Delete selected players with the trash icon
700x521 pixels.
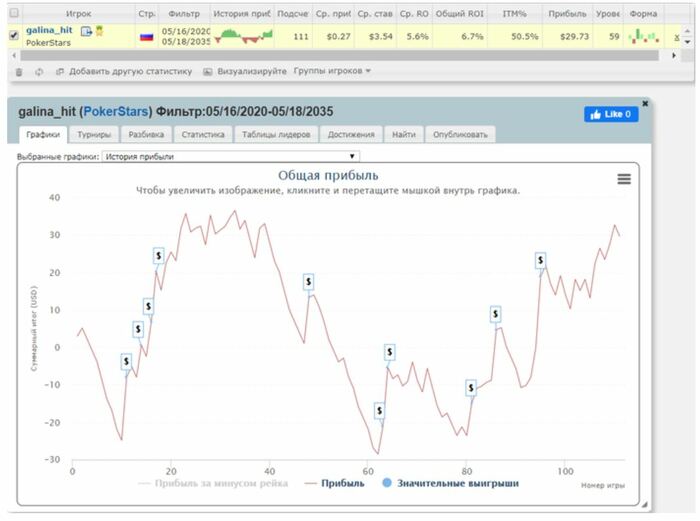(19, 72)
